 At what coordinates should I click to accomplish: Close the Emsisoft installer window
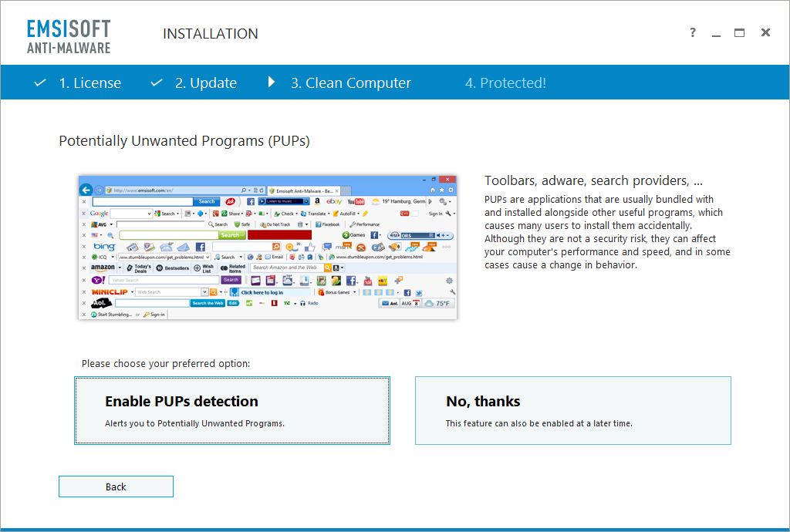[765, 32]
